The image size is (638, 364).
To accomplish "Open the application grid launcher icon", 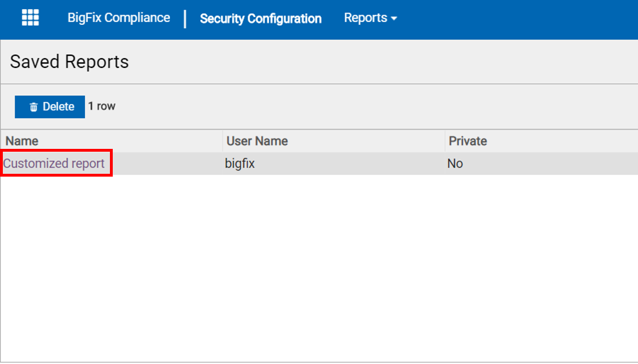I will coord(30,18).
